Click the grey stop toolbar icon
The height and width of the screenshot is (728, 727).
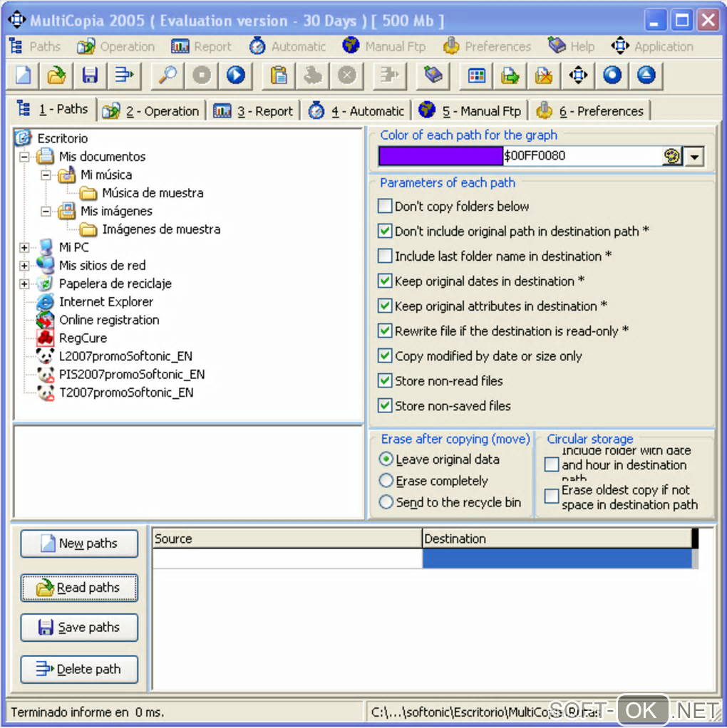pos(202,75)
